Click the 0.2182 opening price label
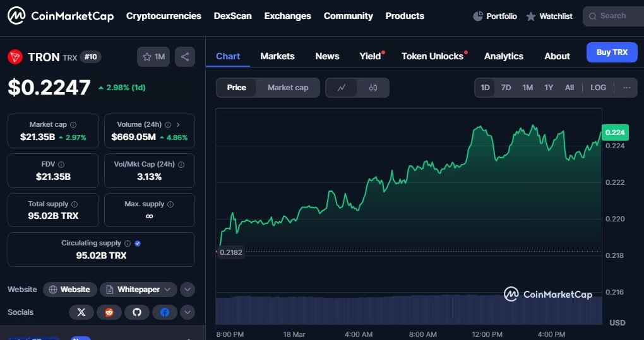 click(231, 252)
